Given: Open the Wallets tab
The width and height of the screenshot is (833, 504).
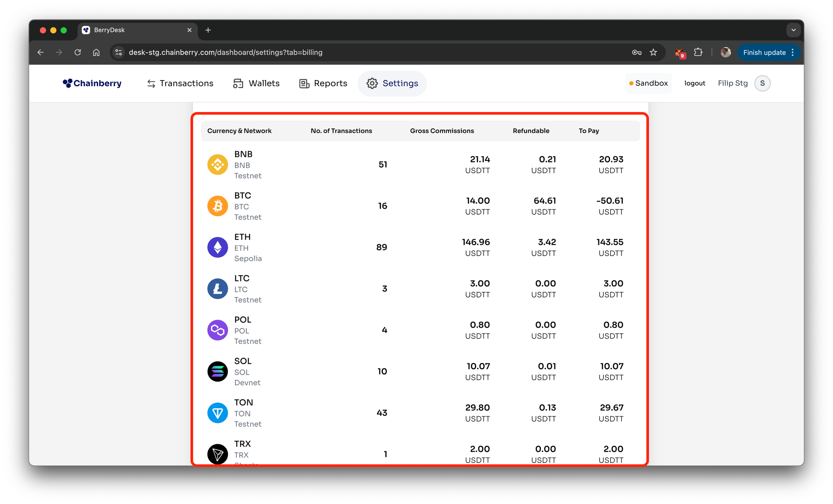Looking at the screenshot, I should (x=256, y=83).
